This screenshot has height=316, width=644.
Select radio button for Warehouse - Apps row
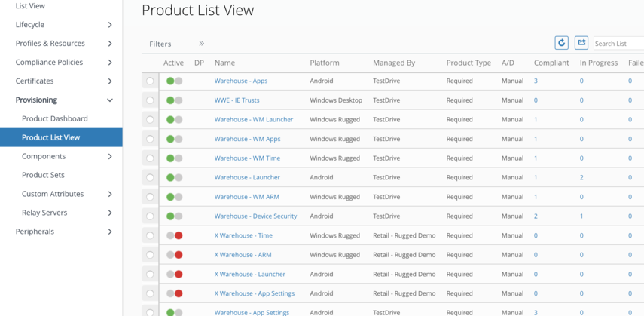click(150, 81)
